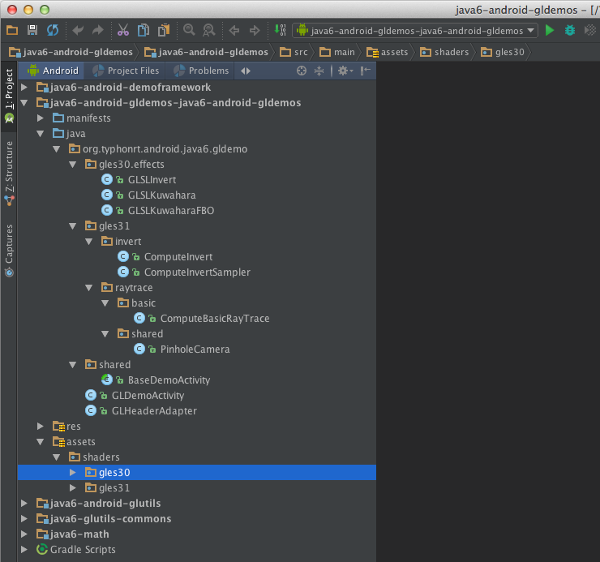This screenshot has width=600, height=562.
Task: Click the Open folder toolbar icon
Action: (x=12, y=30)
